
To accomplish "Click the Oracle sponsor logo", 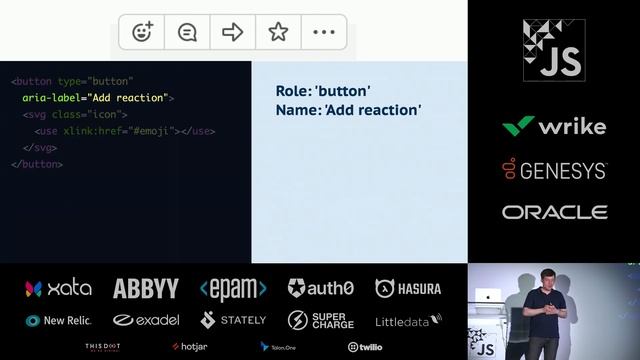I will [554, 212].
